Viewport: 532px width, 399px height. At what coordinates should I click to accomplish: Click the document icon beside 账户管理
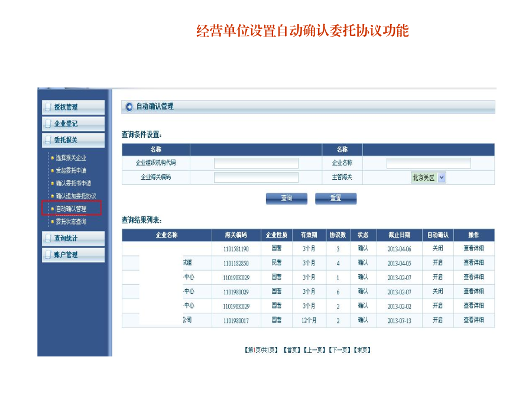point(48,255)
